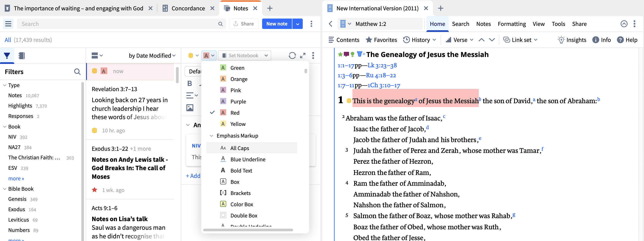This screenshot has width=644, height=241.
Task: Click the Info icon in Bible toolbar
Action: pyautogui.click(x=601, y=40)
